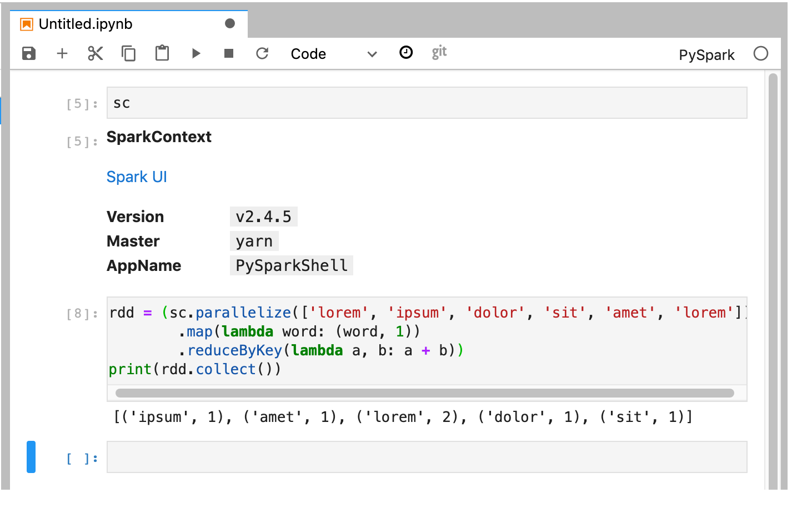Insert a new cell with plus icon

pos(62,53)
